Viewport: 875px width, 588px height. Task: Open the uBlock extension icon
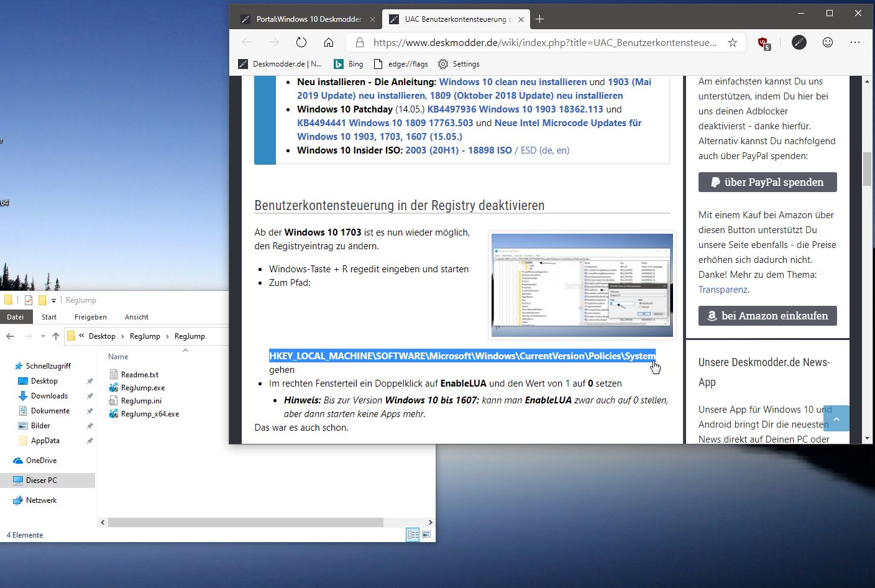(x=764, y=42)
